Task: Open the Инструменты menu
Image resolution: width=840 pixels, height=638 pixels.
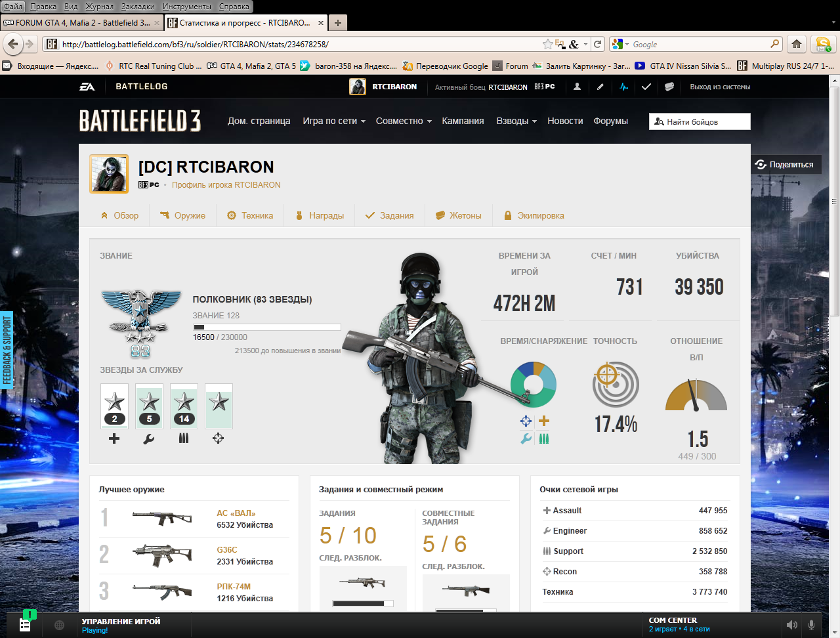Action: point(187,6)
